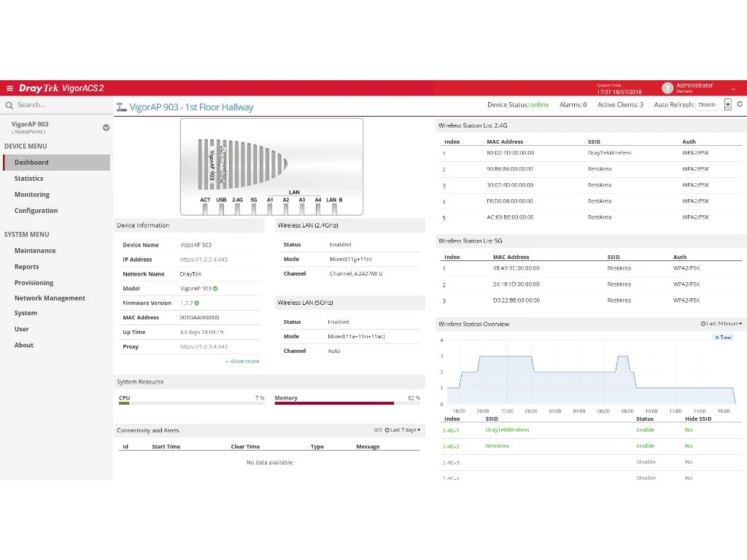Viewport: 747px width, 560px height.
Task: Click the Memory usage bar
Action: click(x=334, y=402)
